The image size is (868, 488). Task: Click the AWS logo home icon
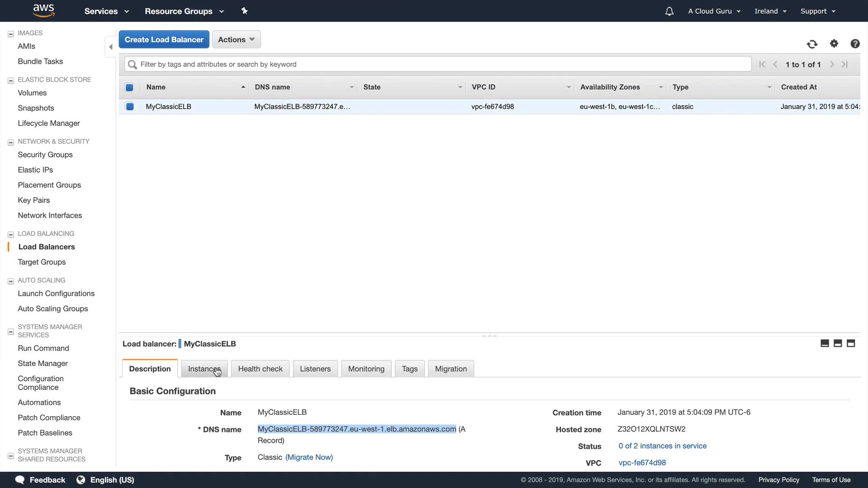click(44, 10)
